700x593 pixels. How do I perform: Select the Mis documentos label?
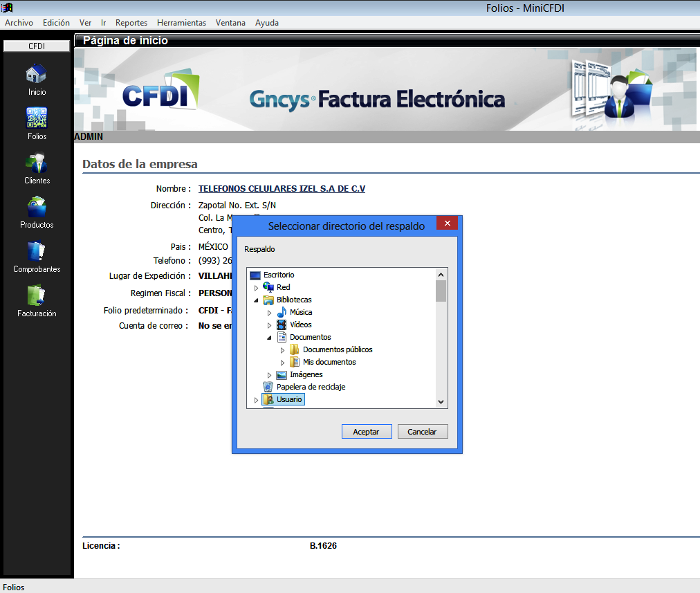[329, 362]
